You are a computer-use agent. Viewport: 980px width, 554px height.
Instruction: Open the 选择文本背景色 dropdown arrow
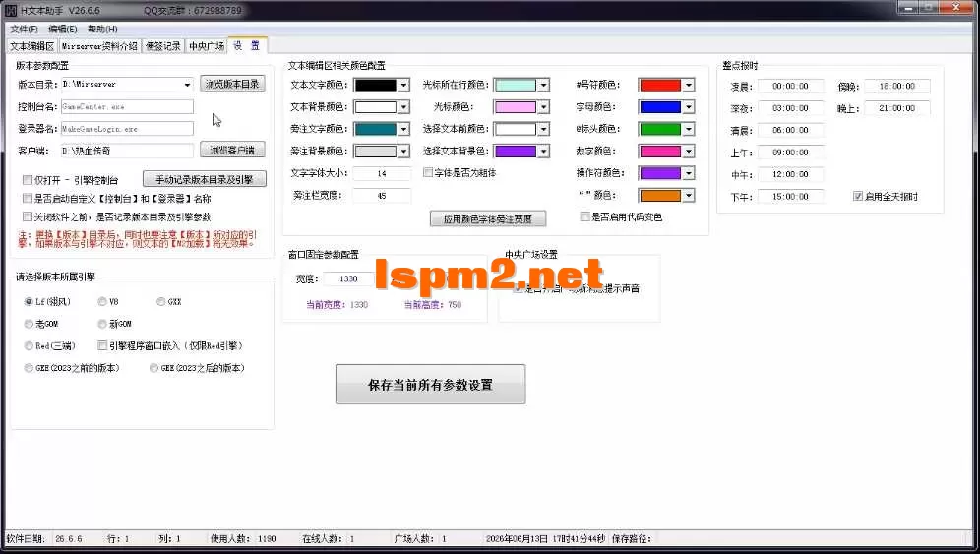pos(544,151)
